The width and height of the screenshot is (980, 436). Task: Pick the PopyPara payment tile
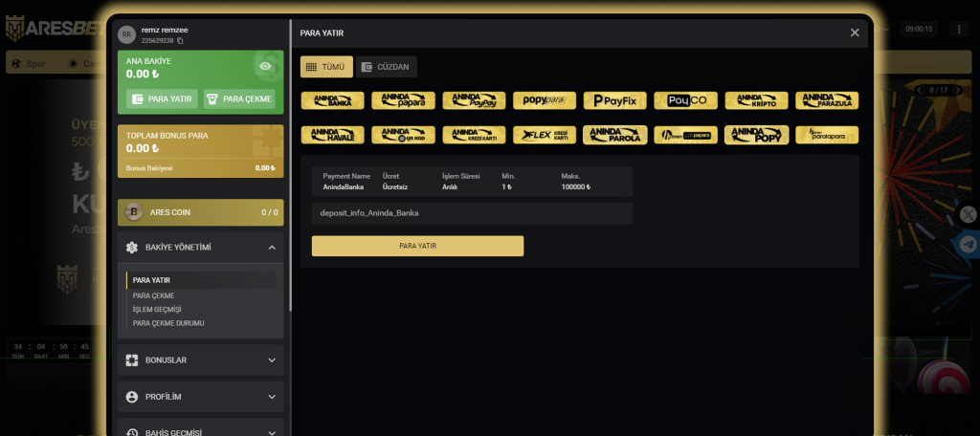click(545, 100)
